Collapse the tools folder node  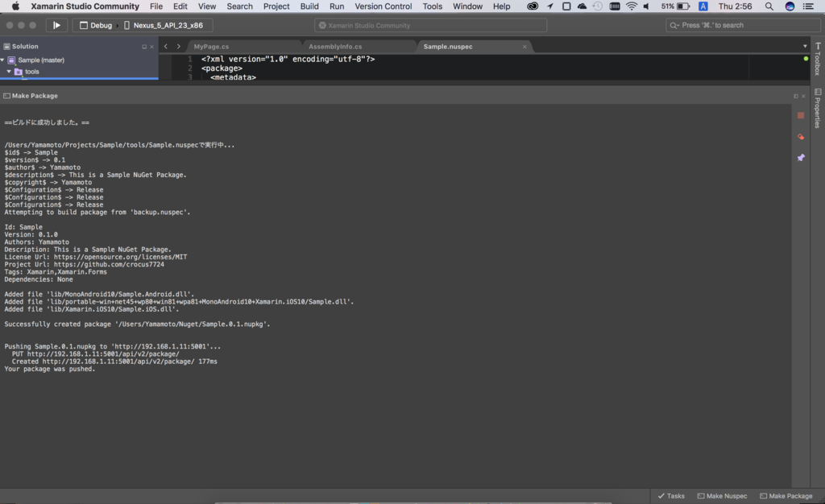coord(9,72)
